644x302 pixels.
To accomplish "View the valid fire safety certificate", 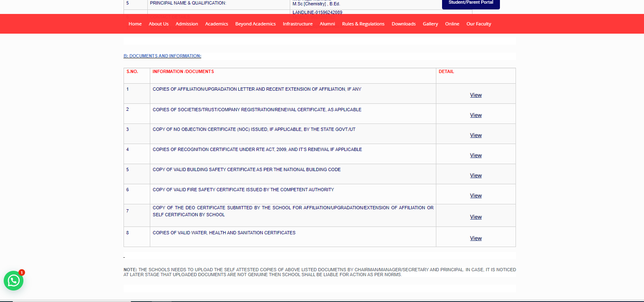I will click(x=476, y=196).
